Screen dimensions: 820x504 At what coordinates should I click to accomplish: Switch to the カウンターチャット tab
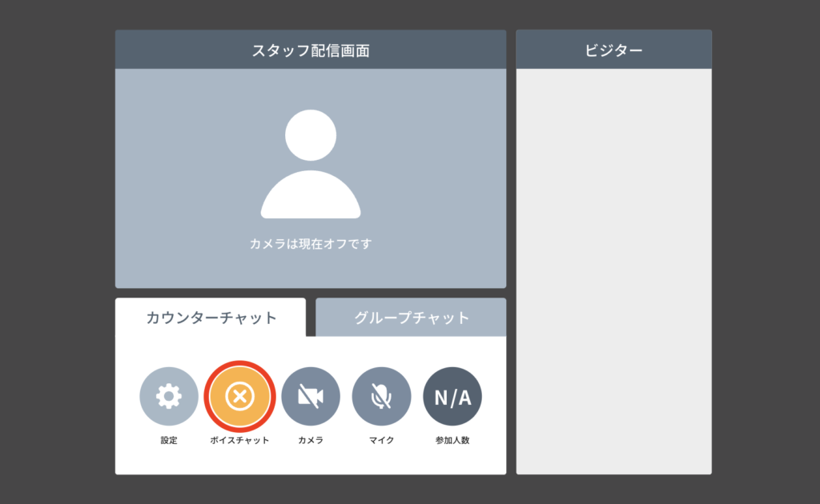tap(211, 318)
